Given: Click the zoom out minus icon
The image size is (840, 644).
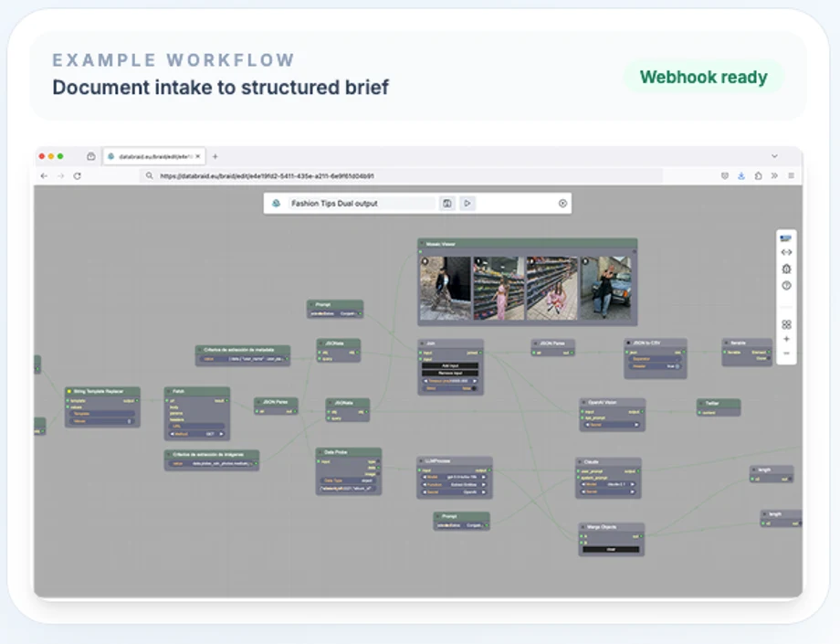Looking at the screenshot, I should coord(786,354).
